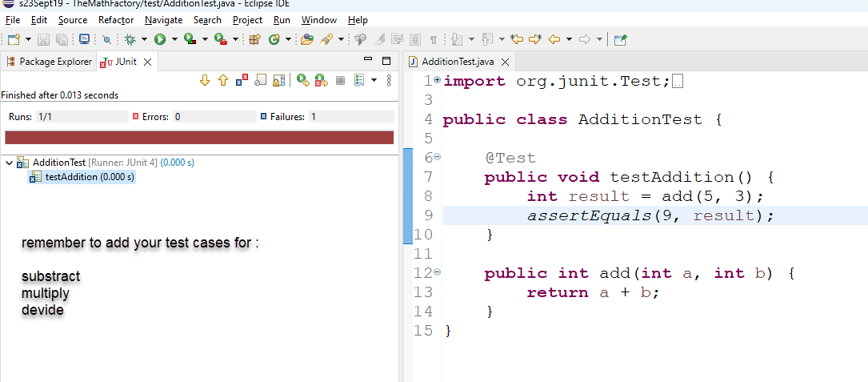Screen dimensions: 868x382
Task: Click the New Java Class icon
Action: [x=274, y=39]
